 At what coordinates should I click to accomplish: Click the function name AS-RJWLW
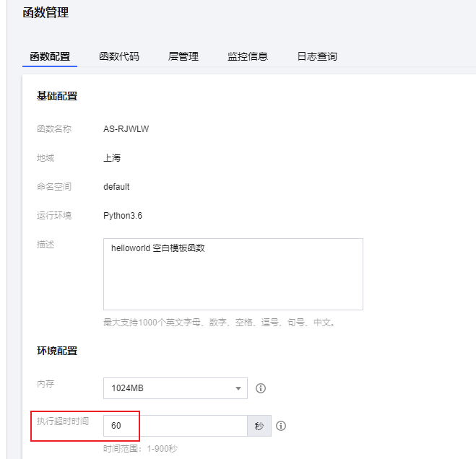pyautogui.click(x=126, y=129)
